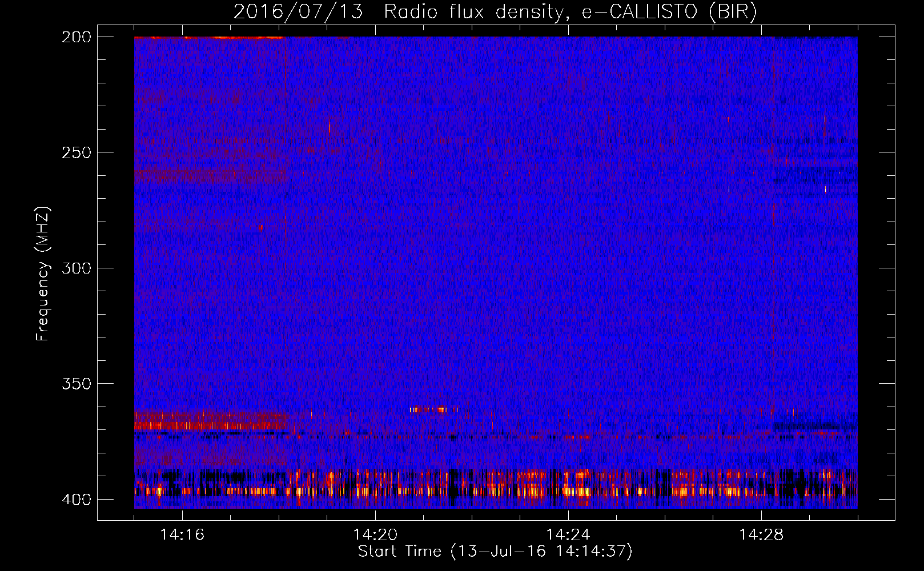Viewport: 924px width, 571px height.
Task: Click the 'Frequency (MHZ)' axis label
Action: (x=43, y=274)
